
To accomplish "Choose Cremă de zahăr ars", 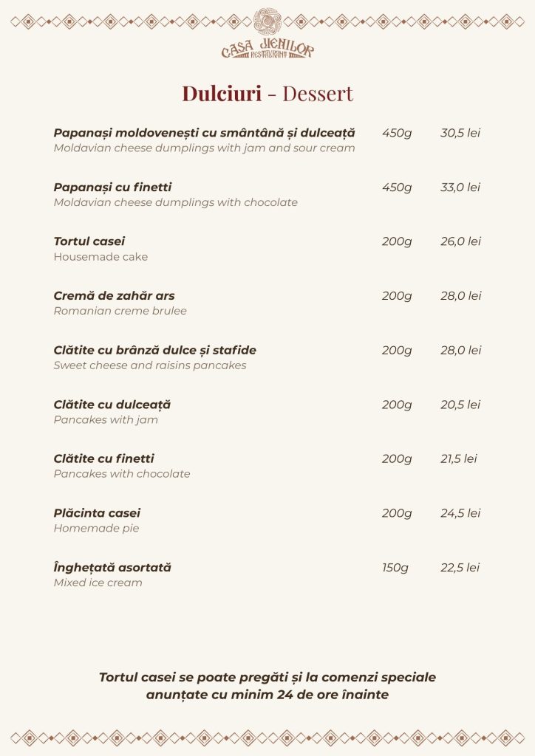I will (114, 296).
